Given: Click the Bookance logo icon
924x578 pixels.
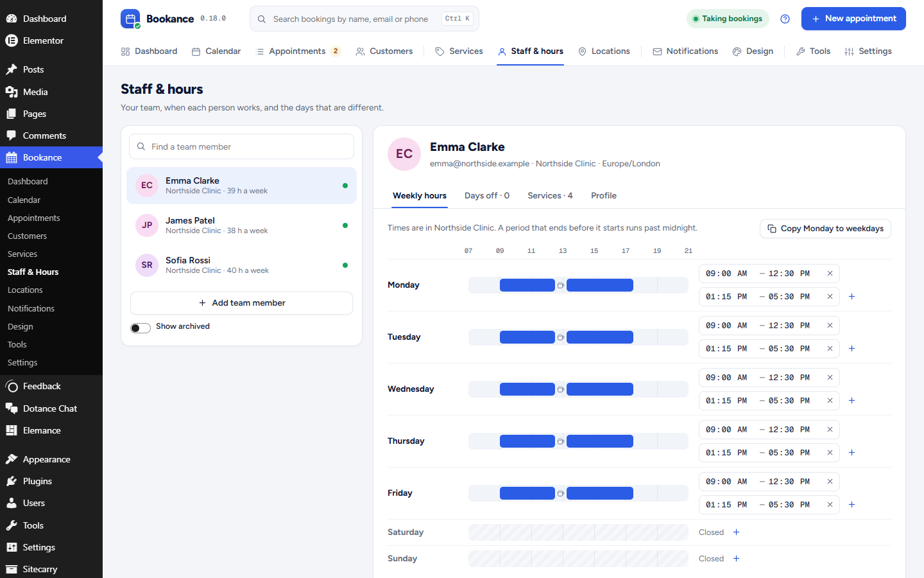Looking at the screenshot, I should [x=130, y=19].
